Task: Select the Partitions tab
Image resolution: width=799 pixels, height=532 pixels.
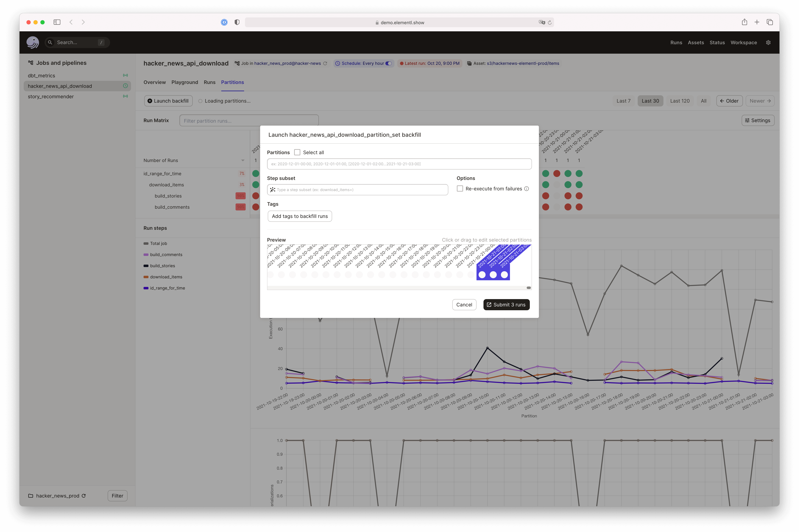Action: 232,82
